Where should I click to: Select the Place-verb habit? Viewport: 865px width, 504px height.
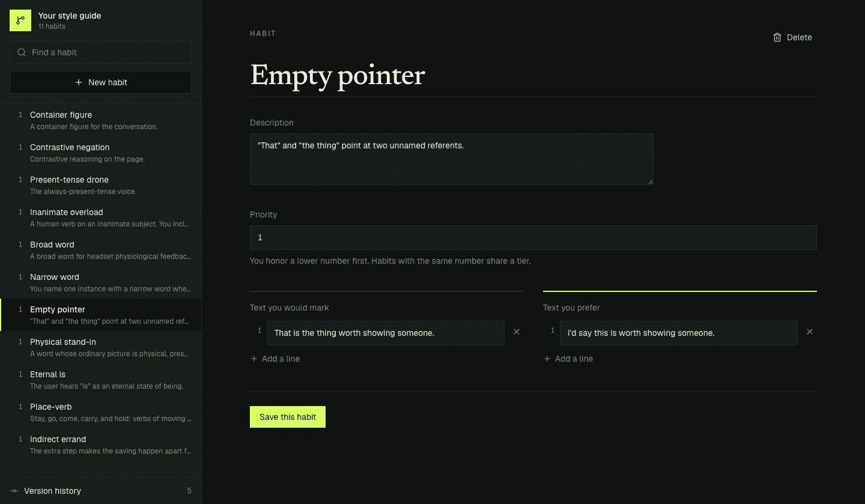100,412
